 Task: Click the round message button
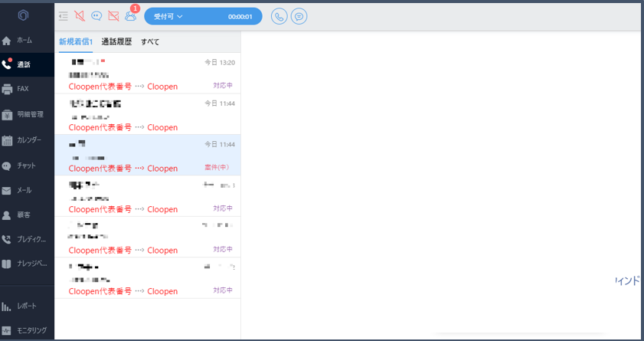(299, 16)
